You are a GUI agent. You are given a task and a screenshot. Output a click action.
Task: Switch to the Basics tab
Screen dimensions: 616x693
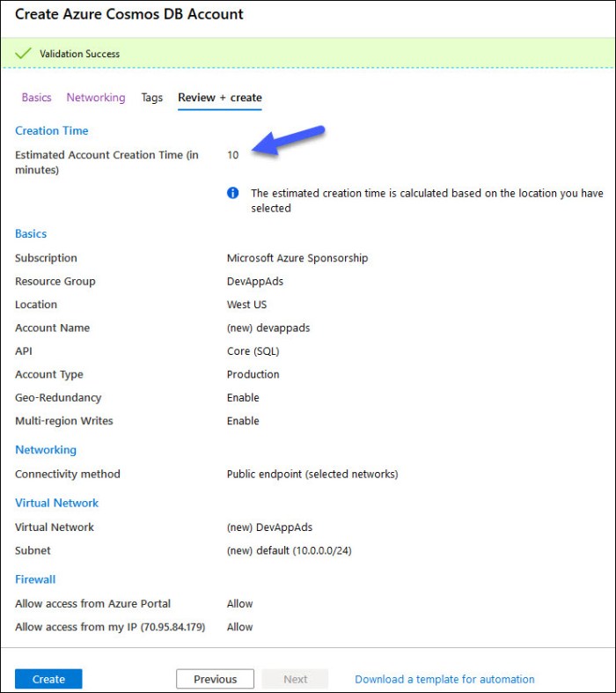(x=37, y=97)
